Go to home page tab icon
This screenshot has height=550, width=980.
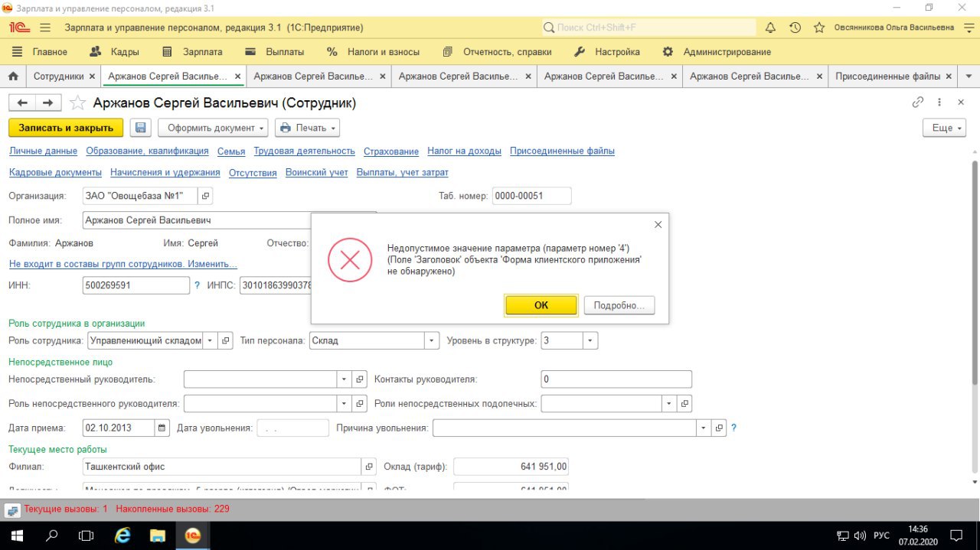pos(12,76)
